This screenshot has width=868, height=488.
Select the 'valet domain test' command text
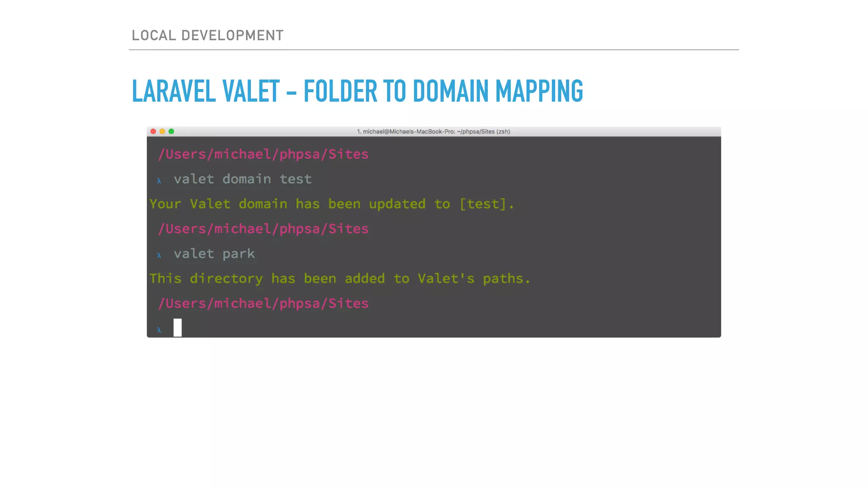(243, 179)
